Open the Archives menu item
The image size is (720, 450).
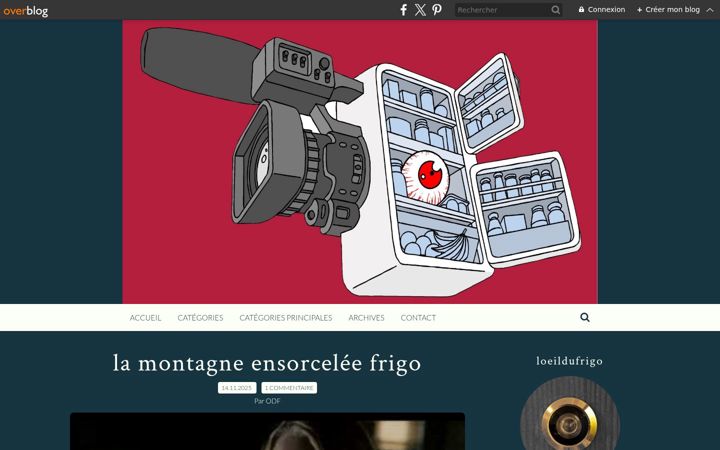366,317
